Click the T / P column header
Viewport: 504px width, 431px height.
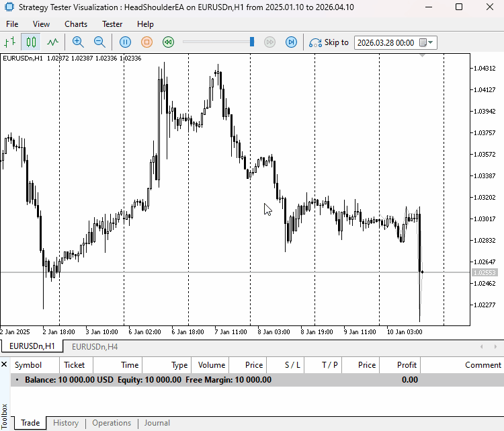pyautogui.click(x=323, y=365)
